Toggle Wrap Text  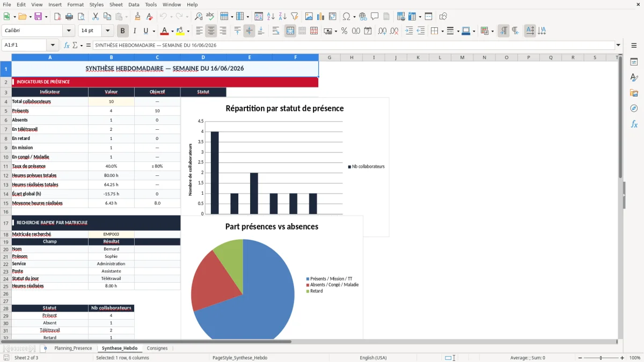coord(276,31)
